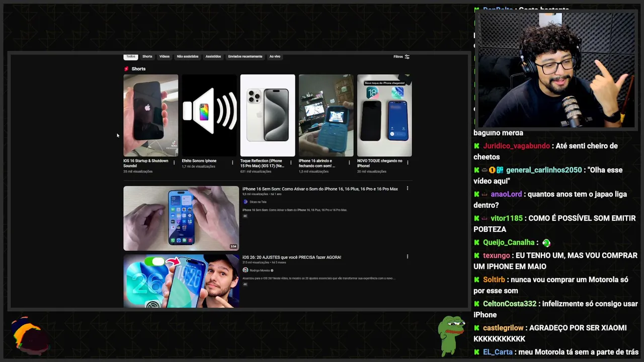The image size is (644, 362).
Task: Click chat username anaoLord
Action: (506, 194)
